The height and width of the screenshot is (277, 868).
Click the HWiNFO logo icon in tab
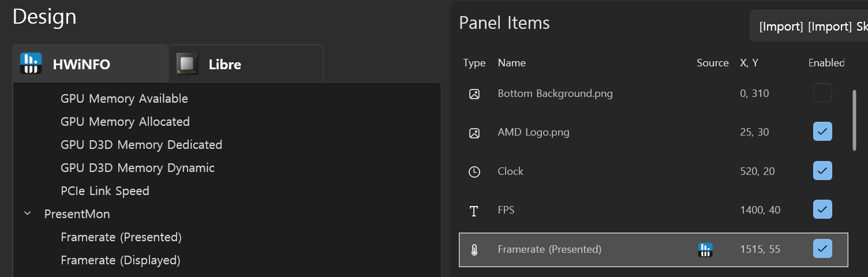[31, 63]
